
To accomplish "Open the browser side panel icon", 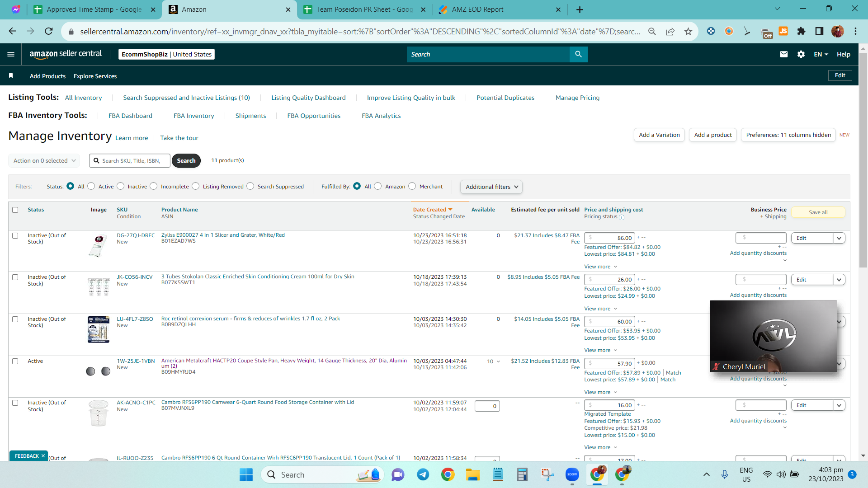I will [819, 31].
